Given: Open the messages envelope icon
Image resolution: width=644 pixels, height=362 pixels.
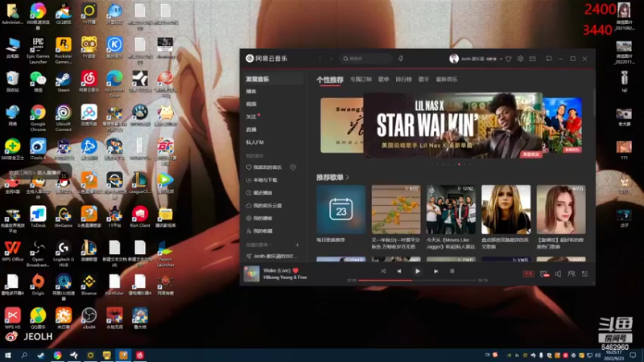Looking at the screenshot, I should [532, 59].
